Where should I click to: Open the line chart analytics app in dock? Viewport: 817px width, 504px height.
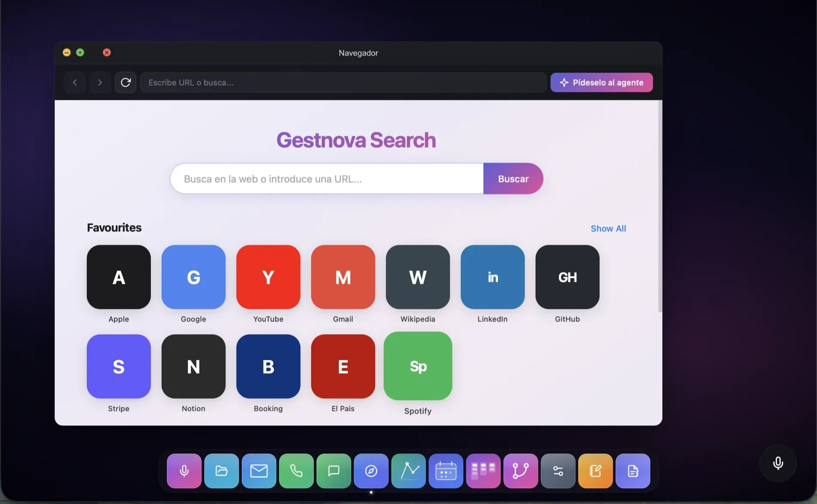click(x=408, y=471)
